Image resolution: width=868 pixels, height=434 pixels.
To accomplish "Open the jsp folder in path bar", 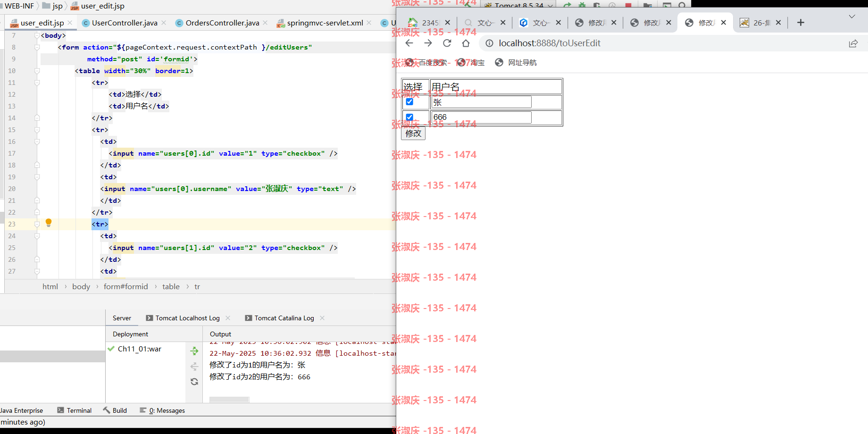I will 52,6.
